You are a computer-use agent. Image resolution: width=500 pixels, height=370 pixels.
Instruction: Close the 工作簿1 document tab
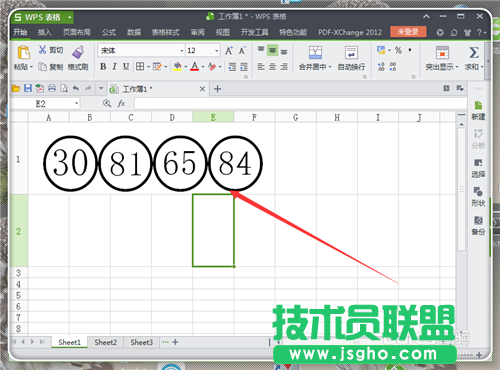(x=202, y=89)
